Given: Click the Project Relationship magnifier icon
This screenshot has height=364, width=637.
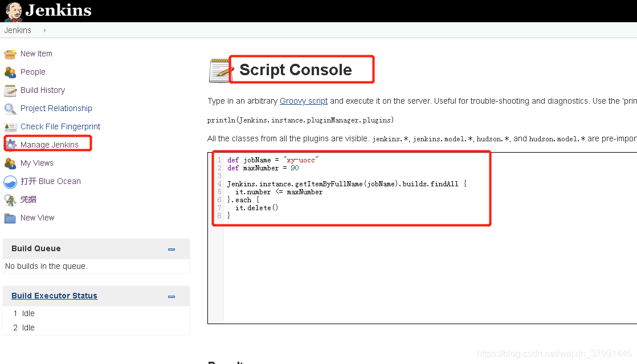Looking at the screenshot, I should (x=10, y=109).
